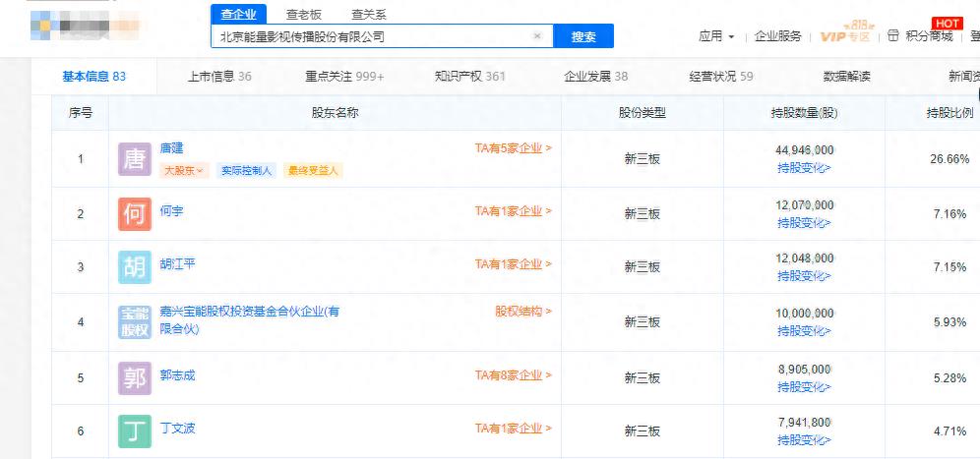980x459 pixels.
Task: Click the blurred site logo
Action: [x=85, y=27]
